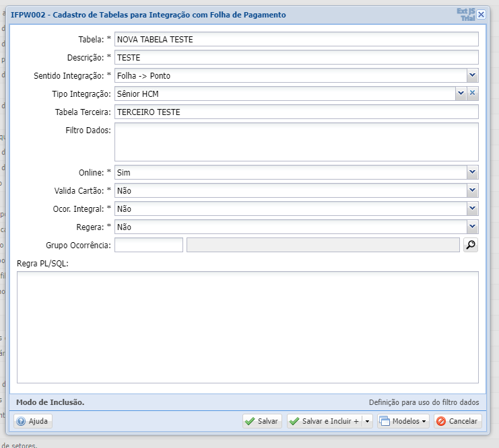The image size is (499, 448).
Task: Focus the Tabela input field
Action: [296, 39]
